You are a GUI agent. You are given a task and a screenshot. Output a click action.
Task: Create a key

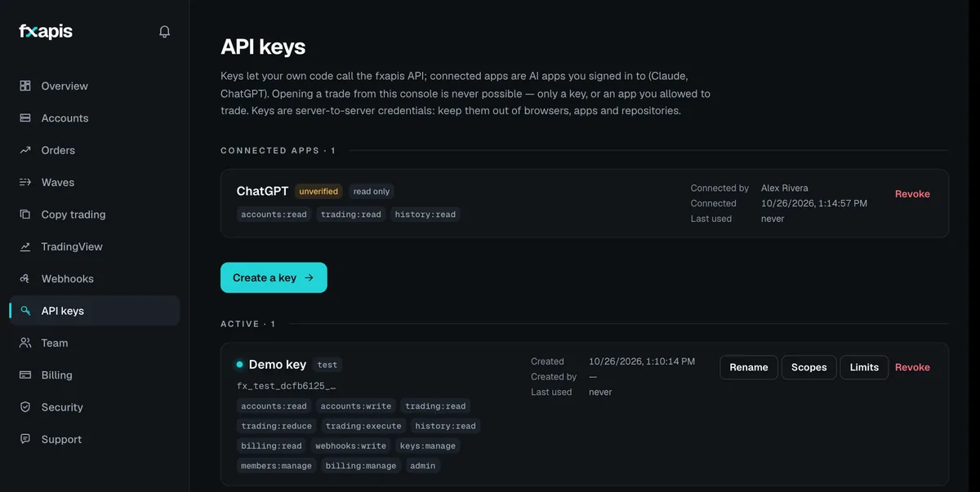click(x=274, y=277)
